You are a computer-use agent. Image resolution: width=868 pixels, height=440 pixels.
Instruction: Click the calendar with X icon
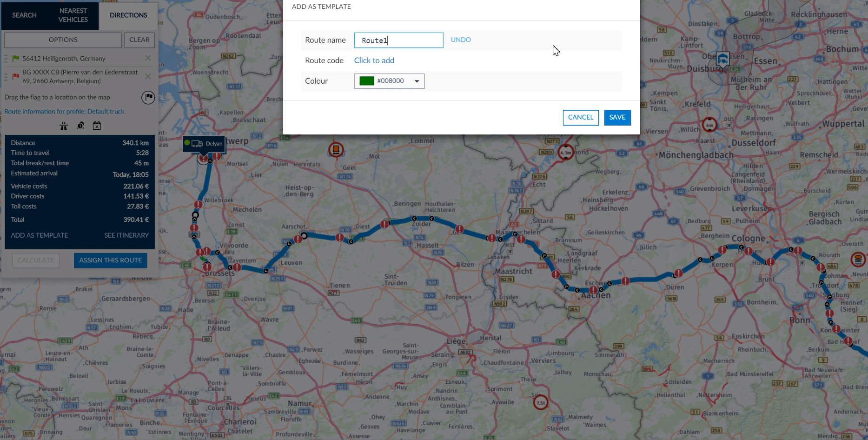(97, 126)
